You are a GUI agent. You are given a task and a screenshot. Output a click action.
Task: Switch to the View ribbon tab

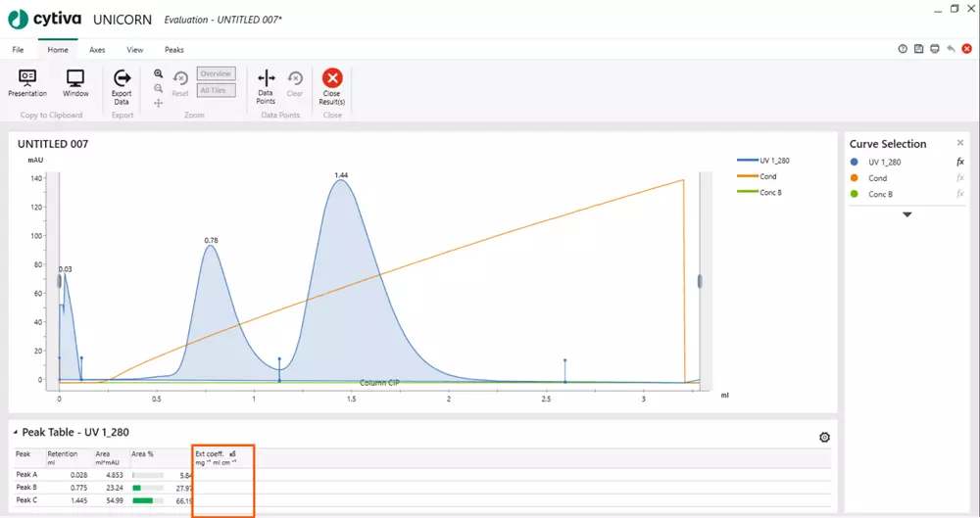coord(134,49)
